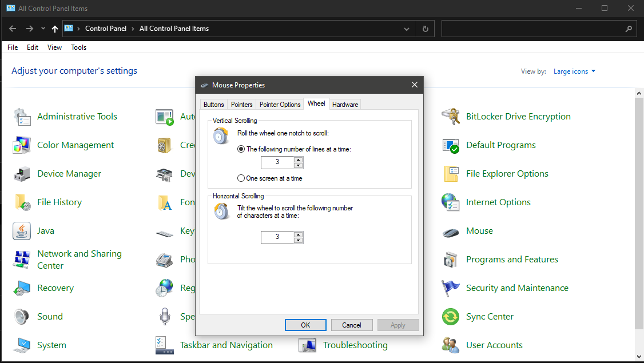
Task: Confirm Mouse Properties with OK
Action: 305,325
